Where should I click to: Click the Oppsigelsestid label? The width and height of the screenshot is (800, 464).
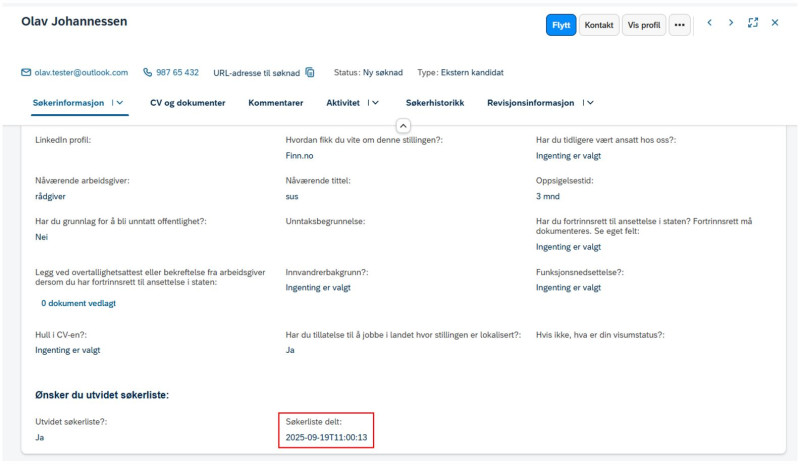tap(565, 181)
